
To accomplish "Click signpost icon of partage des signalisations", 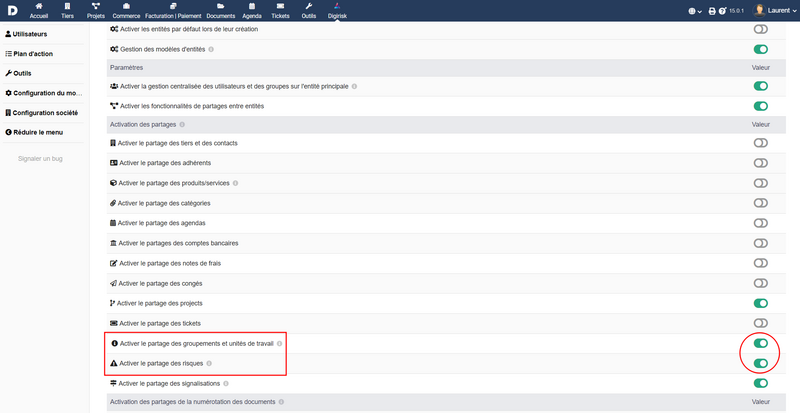I will pyautogui.click(x=113, y=383).
